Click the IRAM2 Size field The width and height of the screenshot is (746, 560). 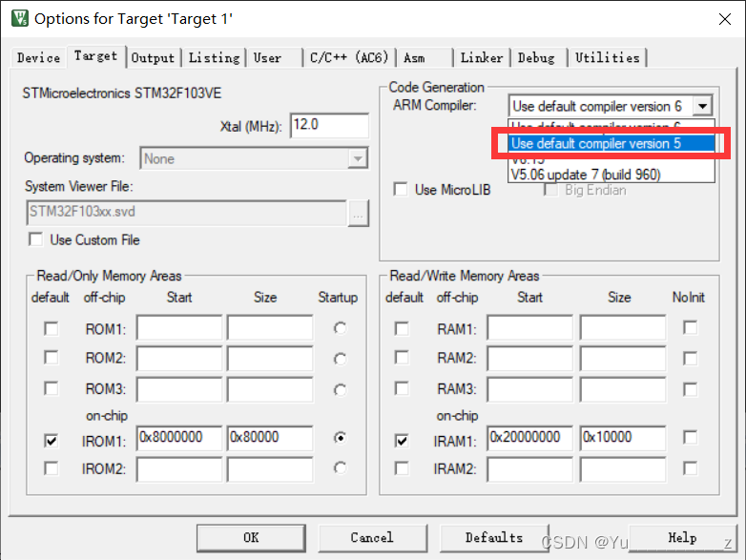pyautogui.click(x=623, y=469)
